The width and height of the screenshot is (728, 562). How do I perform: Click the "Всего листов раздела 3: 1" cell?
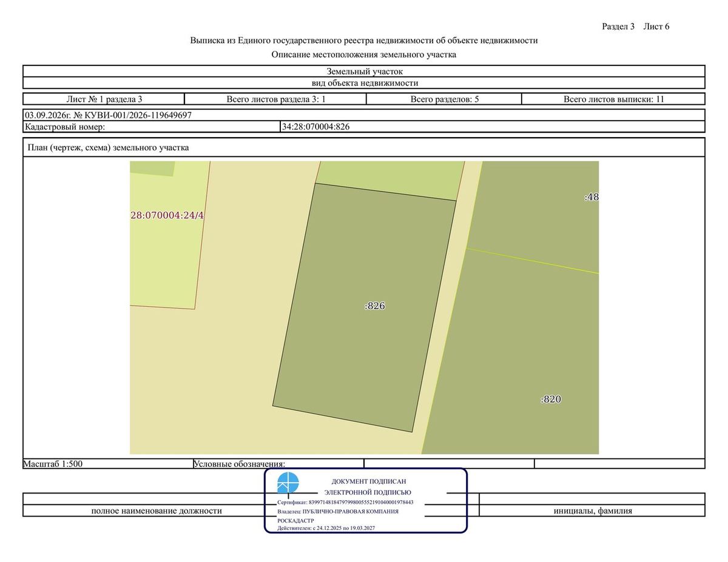276,99
